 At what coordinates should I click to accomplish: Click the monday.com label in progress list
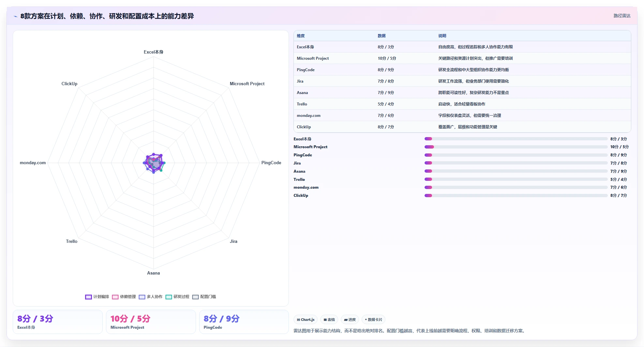pos(306,187)
